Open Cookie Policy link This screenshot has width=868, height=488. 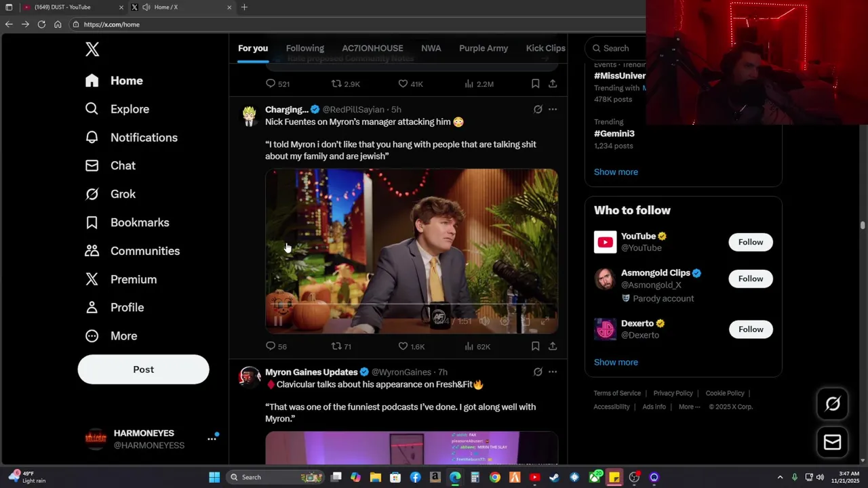click(x=725, y=393)
